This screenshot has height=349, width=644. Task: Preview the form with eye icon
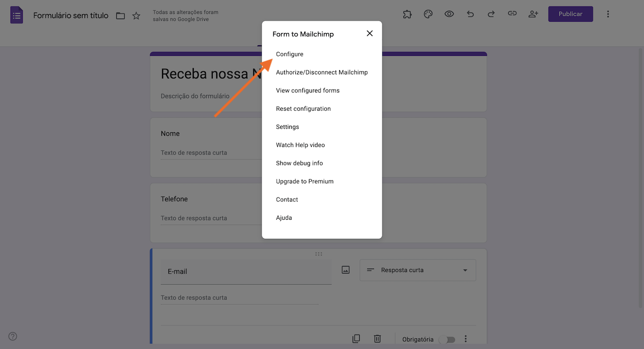(449, 14)
